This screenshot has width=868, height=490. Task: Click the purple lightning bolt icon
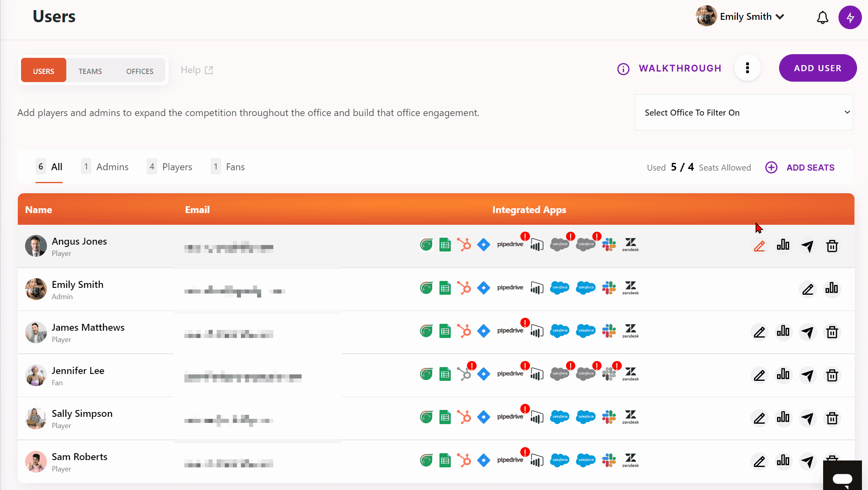coord(850,17)
